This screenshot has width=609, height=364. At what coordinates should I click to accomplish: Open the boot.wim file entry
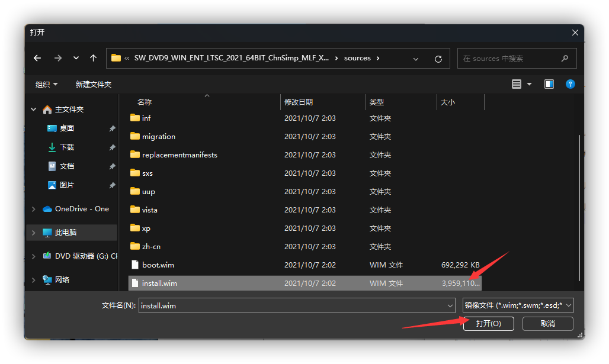pyautogui.click(x=158, y=265)
